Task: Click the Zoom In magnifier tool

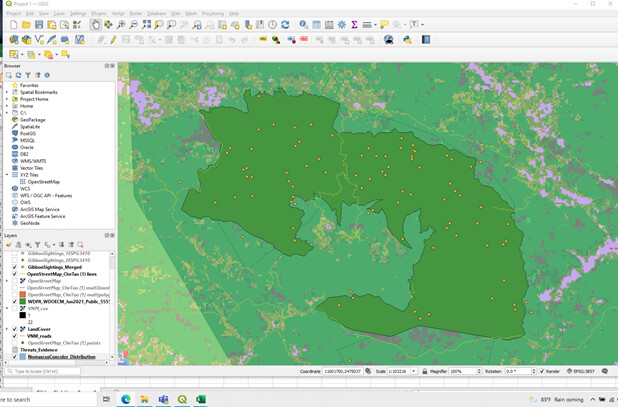Action: click(x=121, y=25)
